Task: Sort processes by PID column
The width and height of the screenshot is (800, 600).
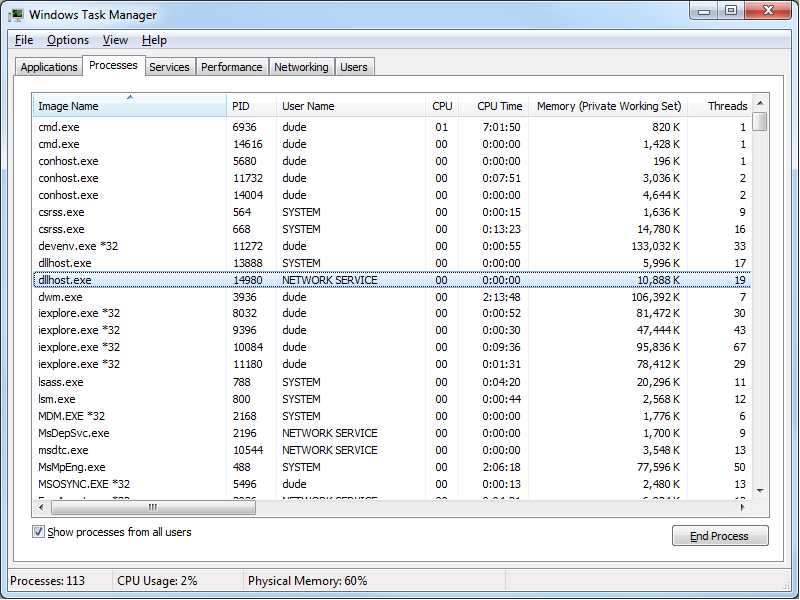Action: coord(250,106)
